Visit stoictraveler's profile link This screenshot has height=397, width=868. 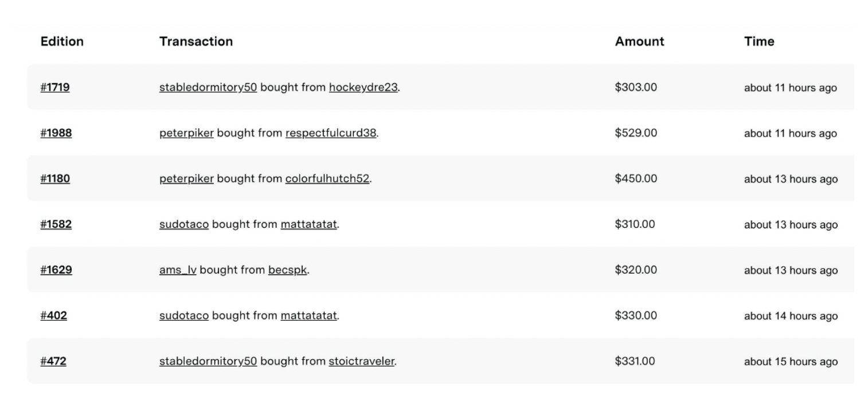(x=362, y=361)
